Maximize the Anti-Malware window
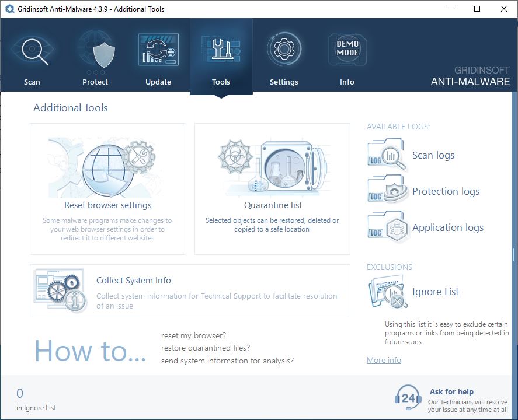 477,9
